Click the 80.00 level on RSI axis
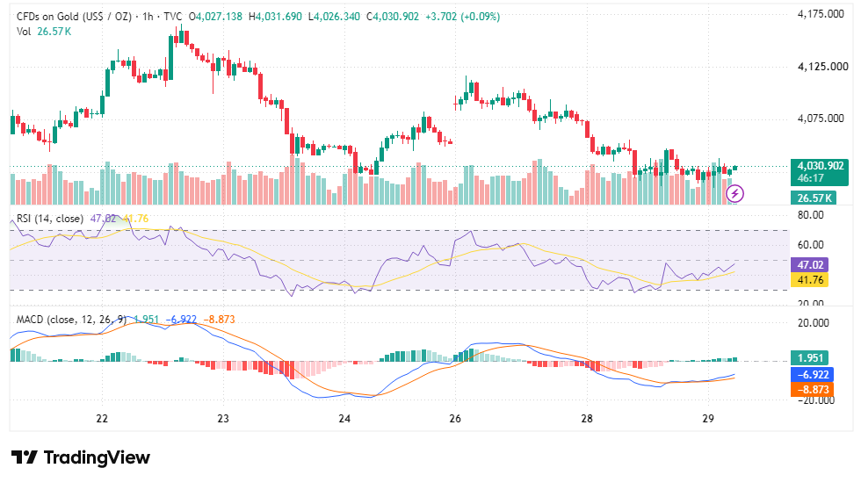Viewport: 861px width, 504px height. [x=810, y=214]
